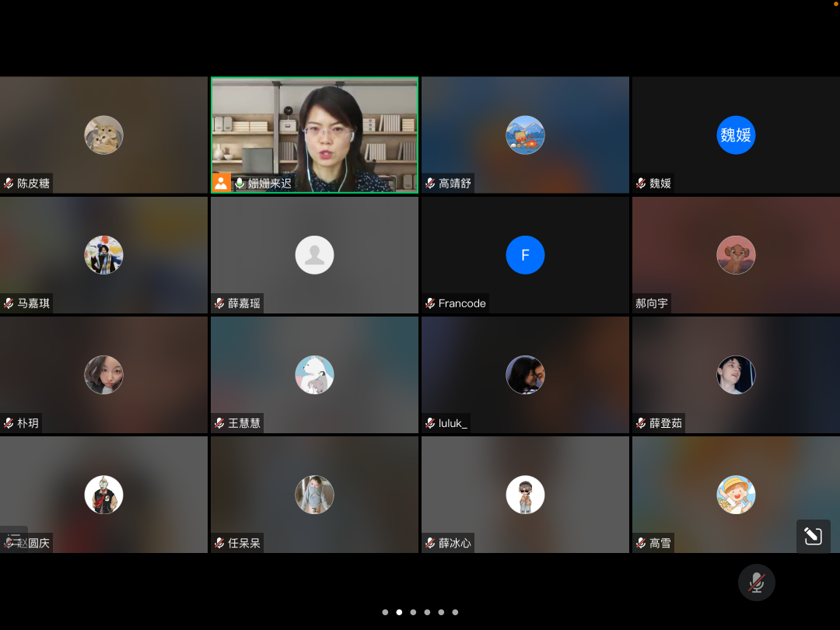840x630 pixels.
Task: Click the default gray avatar of 薛嘉瑶
Action: (314, 255)
